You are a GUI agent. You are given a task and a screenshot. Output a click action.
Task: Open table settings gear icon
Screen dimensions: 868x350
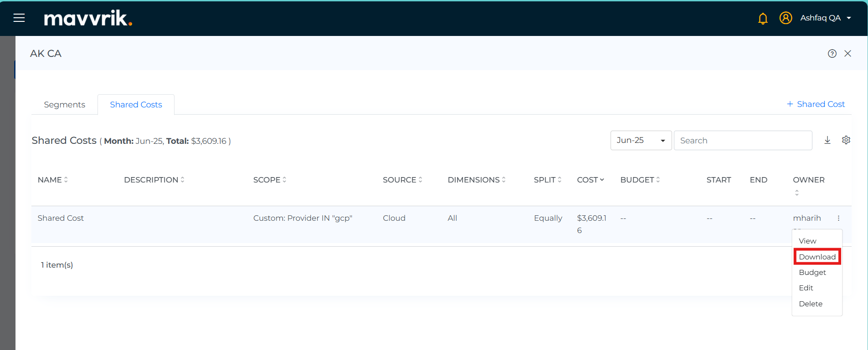(846, 140)
